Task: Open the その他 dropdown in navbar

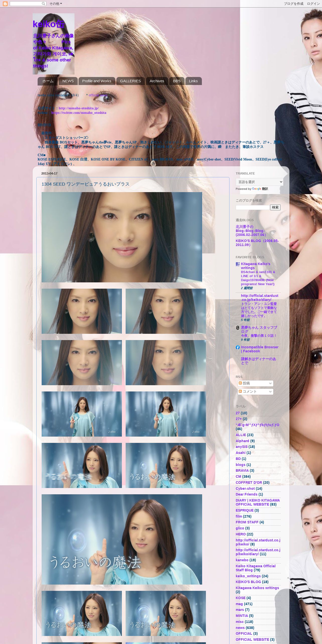Action: tap(55, 4)
